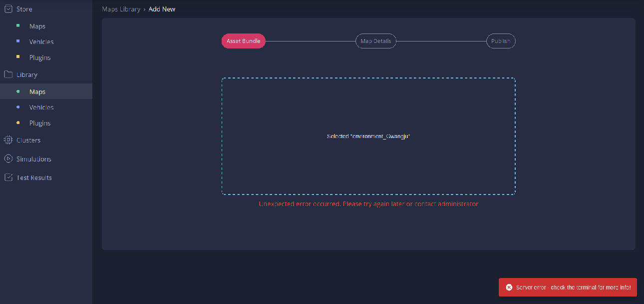Screen dimensions: 644x304
Task: Click the Add New breadcrumb entry
Action: [x=162, y=8]
